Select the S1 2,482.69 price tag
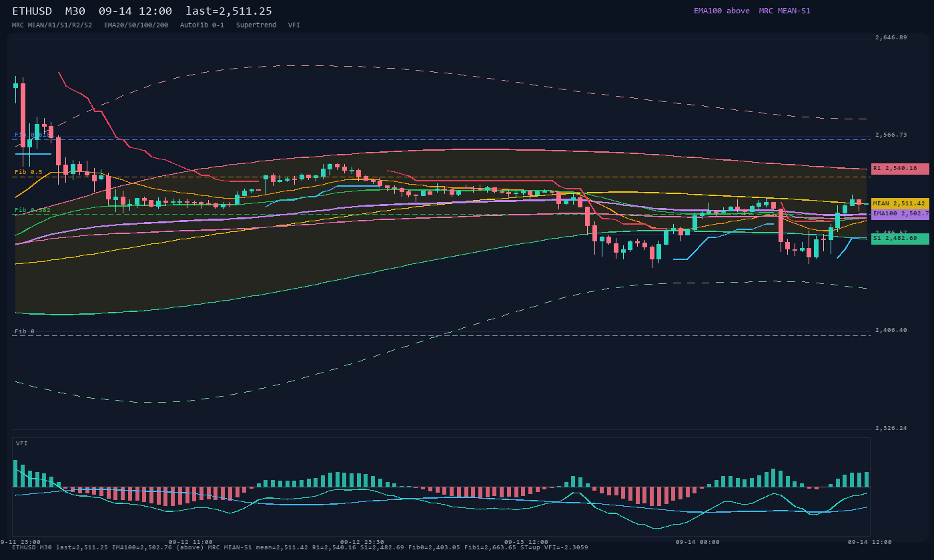 [900, 239]
